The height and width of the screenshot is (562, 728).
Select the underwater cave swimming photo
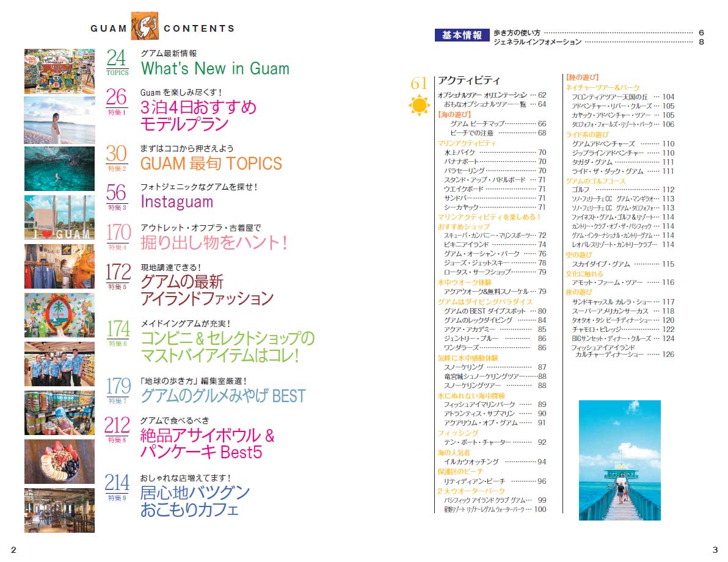tap(59, 169)
